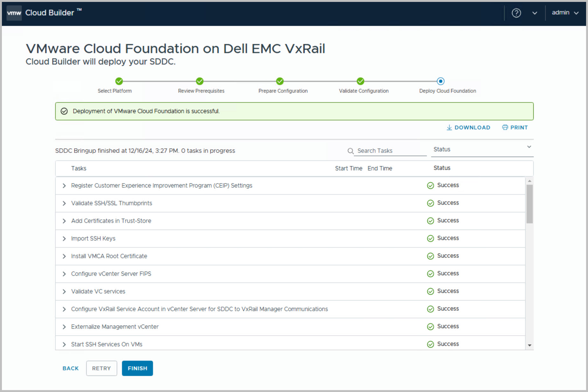
Task: Click the VMware Cloud Builder logo
Action: tap(14, 13)
